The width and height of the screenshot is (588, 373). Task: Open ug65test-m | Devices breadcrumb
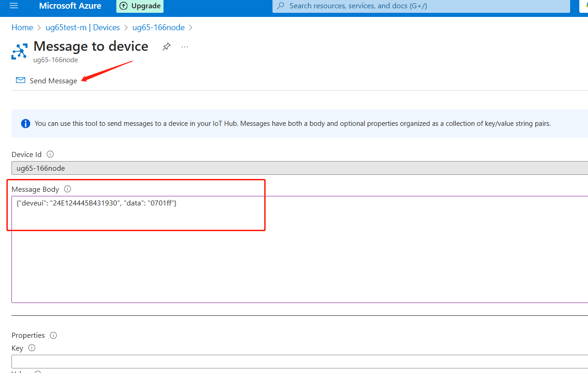pos(82,27)
